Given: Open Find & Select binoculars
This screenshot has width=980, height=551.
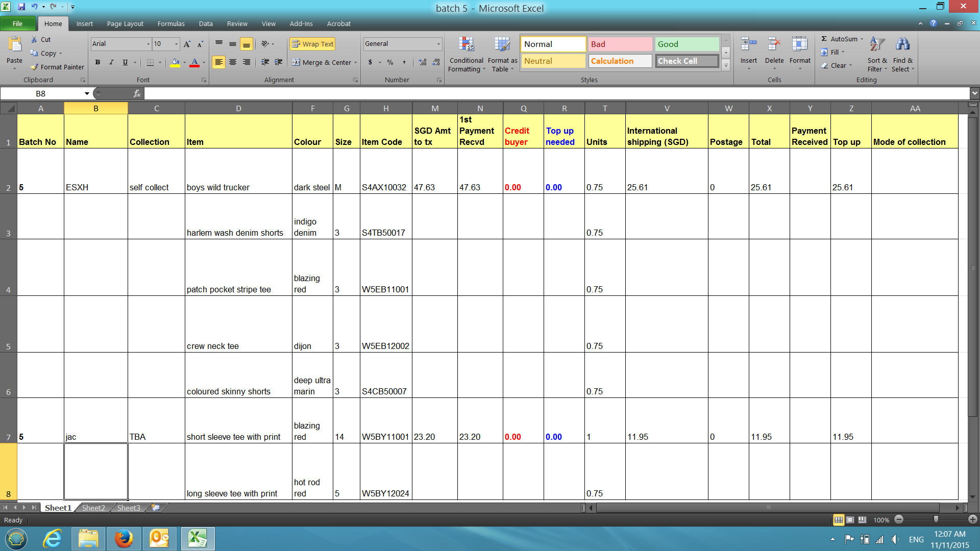Looking at the screenshot, I should tap(902, 44).
